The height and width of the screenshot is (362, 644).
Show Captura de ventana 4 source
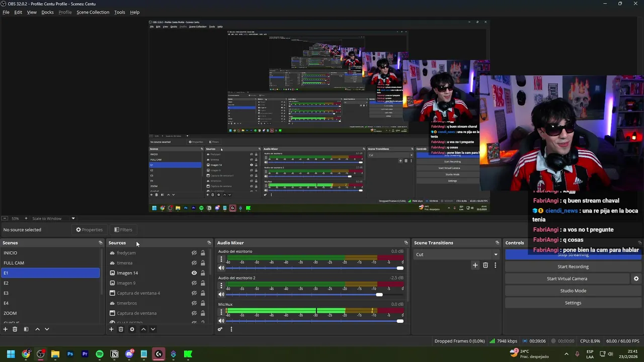[194, 293]
